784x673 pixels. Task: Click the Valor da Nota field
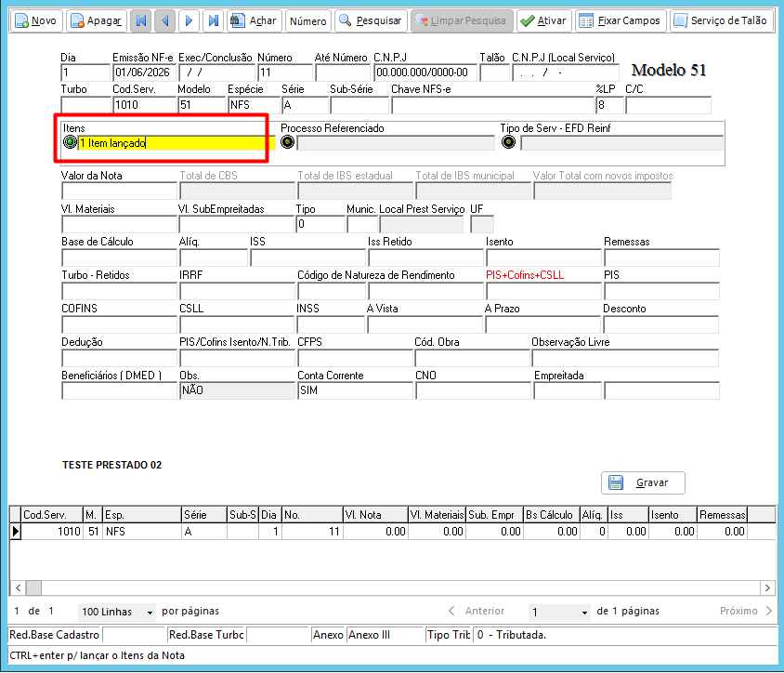119,191
